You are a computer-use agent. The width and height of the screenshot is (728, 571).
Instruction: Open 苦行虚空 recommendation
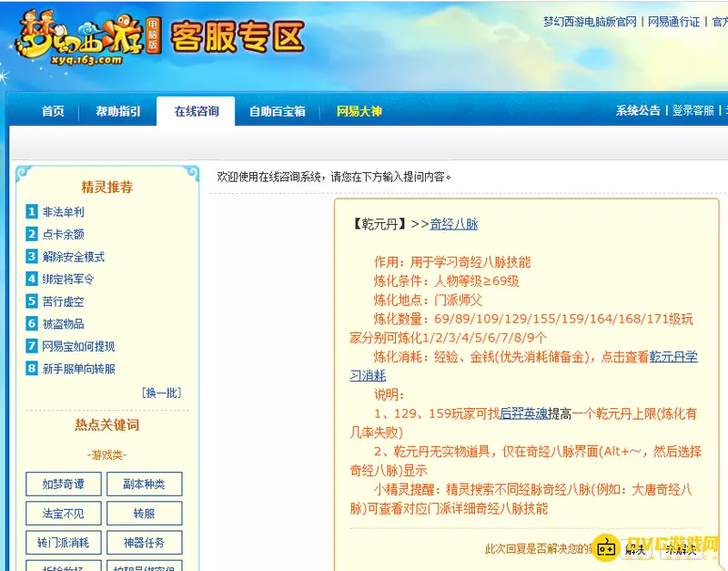pos(63,301)
